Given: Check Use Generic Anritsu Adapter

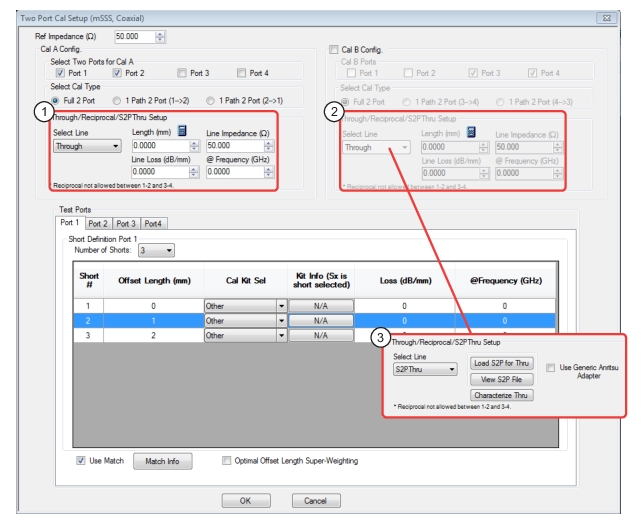Looking at the screenshot, I should pyautogui.click(x=550, y=367).
